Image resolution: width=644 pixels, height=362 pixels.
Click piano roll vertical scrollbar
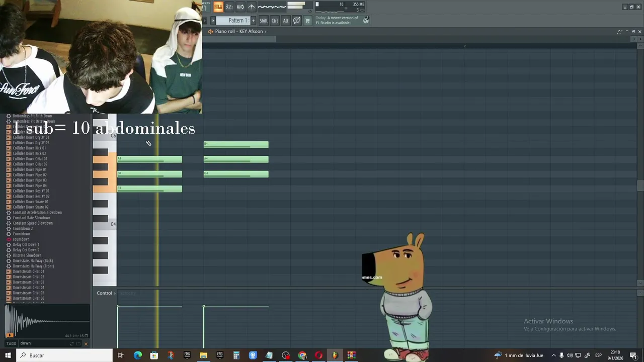click(x=640, y=186)
